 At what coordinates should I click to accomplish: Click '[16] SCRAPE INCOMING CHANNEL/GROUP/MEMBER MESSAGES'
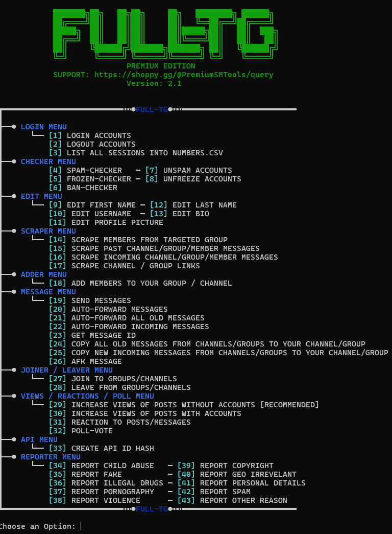[163, 257]
